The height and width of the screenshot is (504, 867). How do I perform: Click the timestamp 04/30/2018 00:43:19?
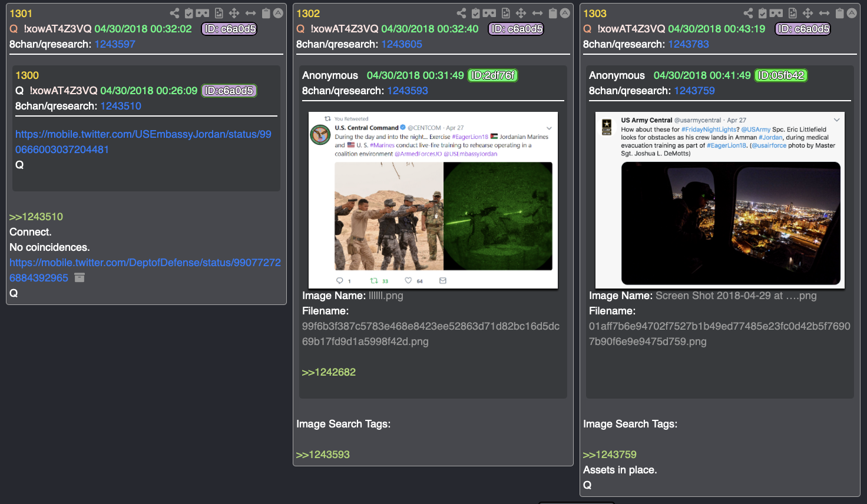(717, 29)
